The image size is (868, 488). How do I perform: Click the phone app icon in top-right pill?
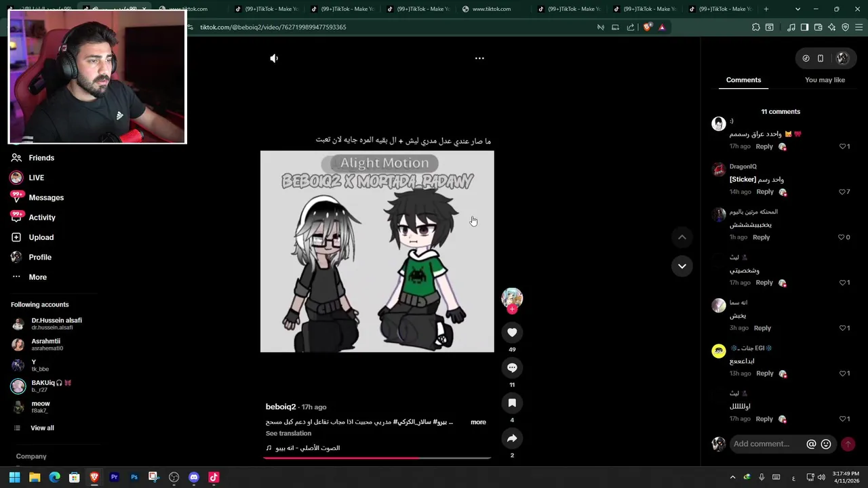[821, 58]
